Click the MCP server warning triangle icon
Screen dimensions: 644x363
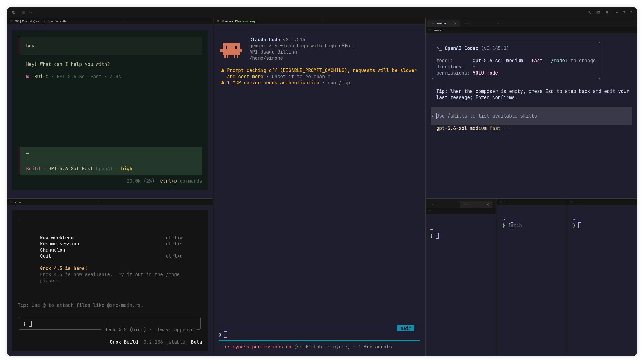(x=223, y=83)
